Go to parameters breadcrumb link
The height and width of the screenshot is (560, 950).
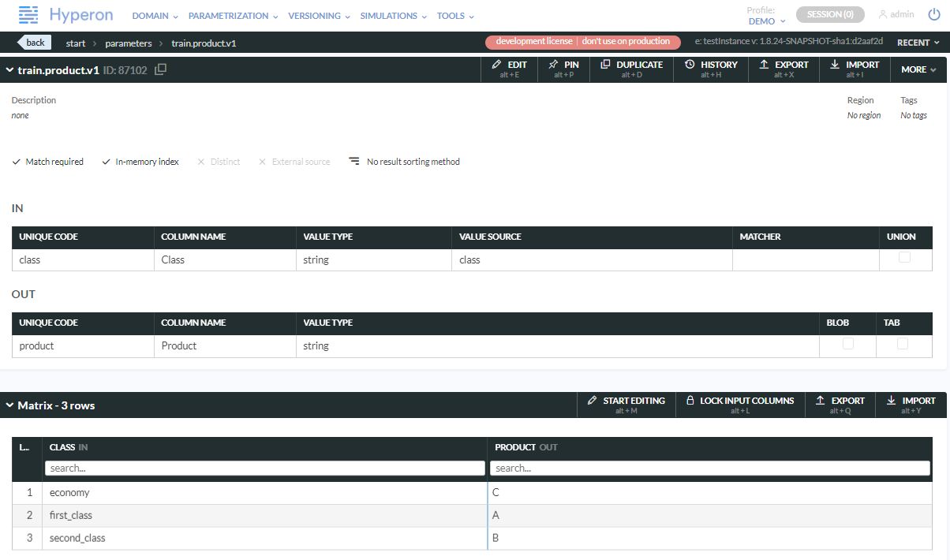coord(128,43)
